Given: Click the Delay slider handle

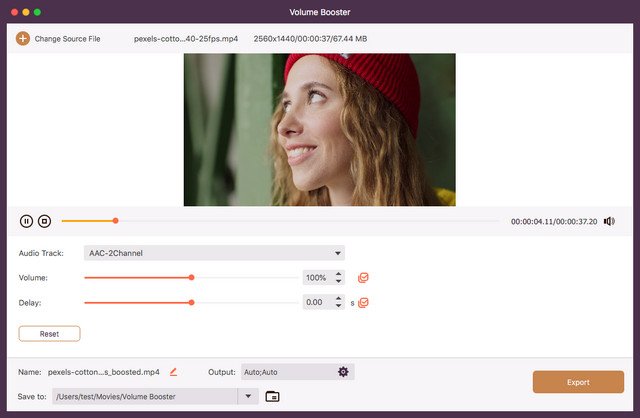Looking at the screenshot, I should [191, 302].
